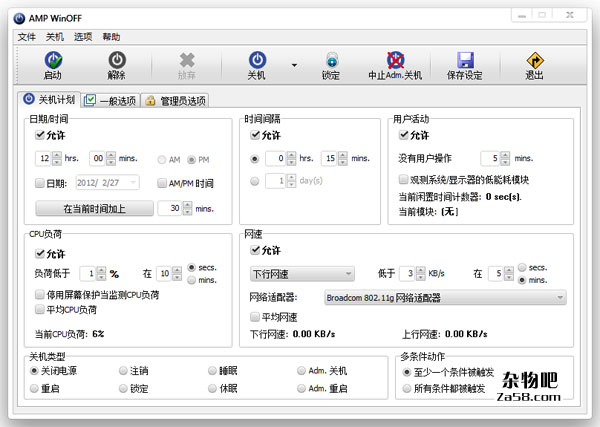The width and height of the screenshot is (600, 427).
Task: Toggle 允许 checkbox in 用户活动 group
Action: [x=403, y=135]
